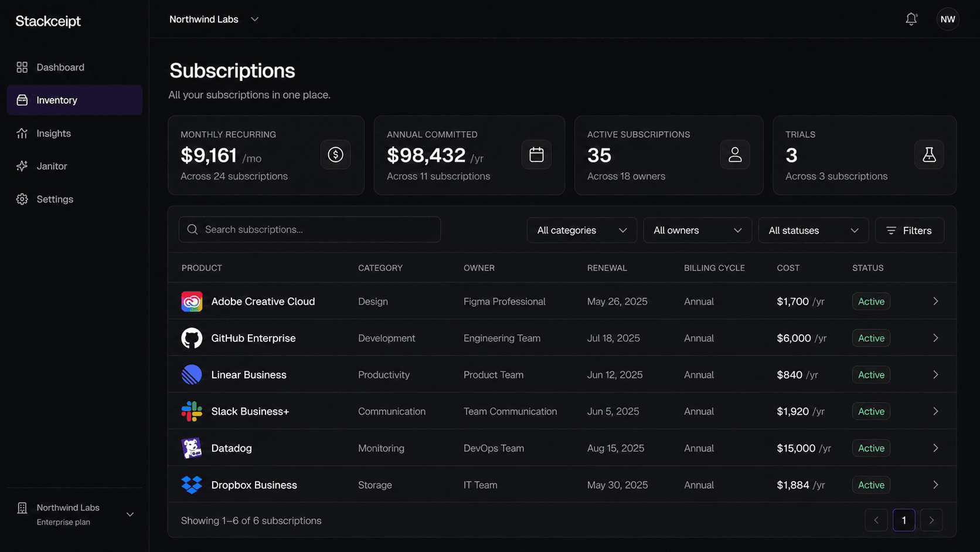Open the notifications bell

coord(911,19)
